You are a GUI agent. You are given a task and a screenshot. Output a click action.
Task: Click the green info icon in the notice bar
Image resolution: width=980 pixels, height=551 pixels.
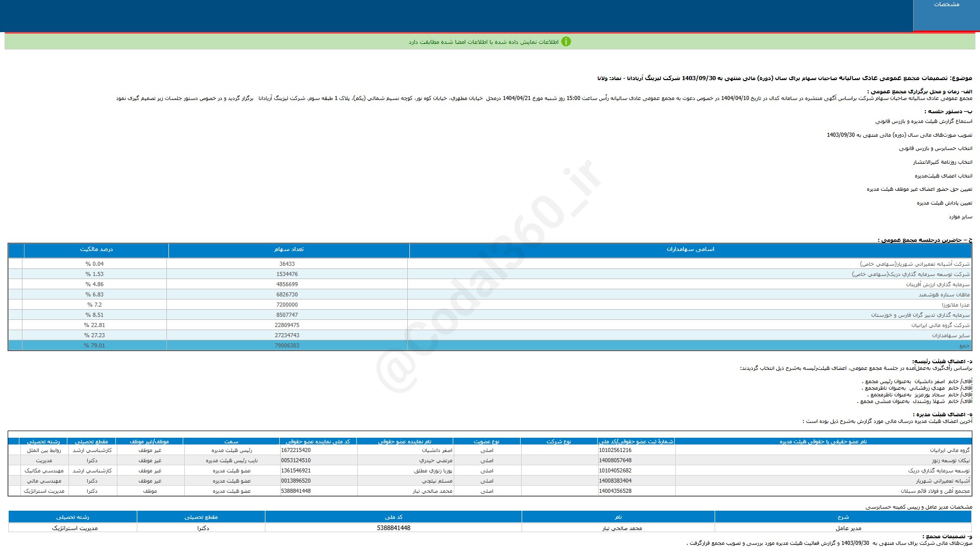pos(566,42)
